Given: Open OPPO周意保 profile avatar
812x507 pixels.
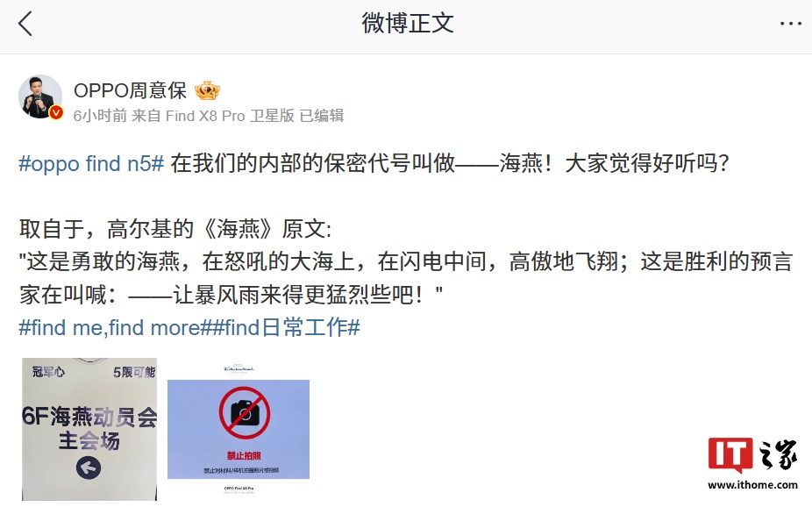Looking at the screenshot, I should point(40,96).
